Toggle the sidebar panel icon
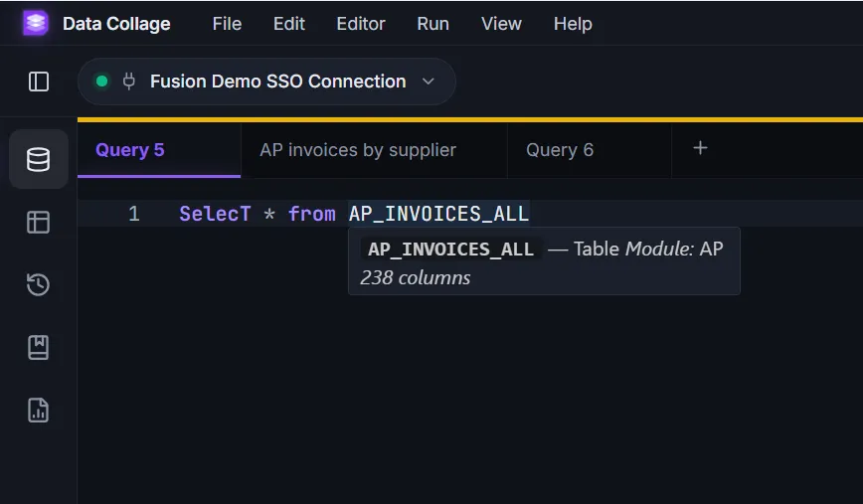Viewport: 863px width, 504px height. click(x=39, y=82)
